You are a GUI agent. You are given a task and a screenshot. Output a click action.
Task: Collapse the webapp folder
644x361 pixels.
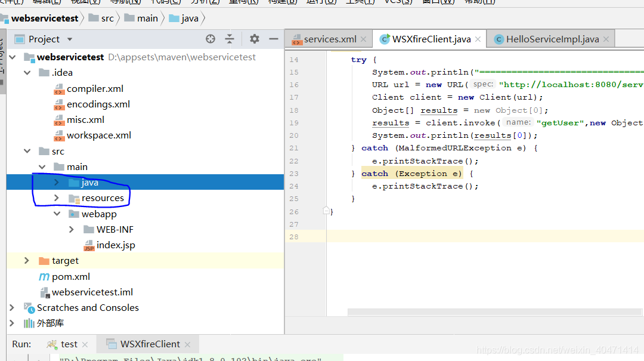point(57,214)
